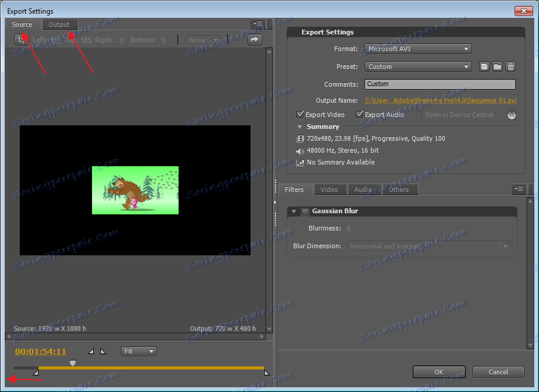Switch to the Output tab
539x392 pixels.
point(59,24)
